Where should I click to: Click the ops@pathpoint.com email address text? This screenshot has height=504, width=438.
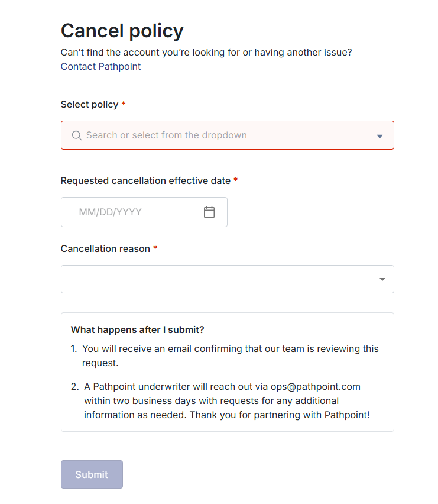[315, 387]
